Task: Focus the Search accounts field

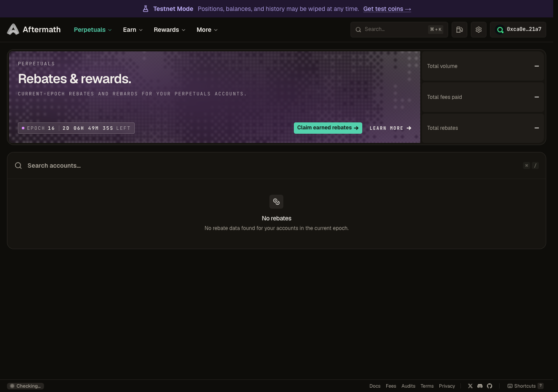Action: click(276, 166)
